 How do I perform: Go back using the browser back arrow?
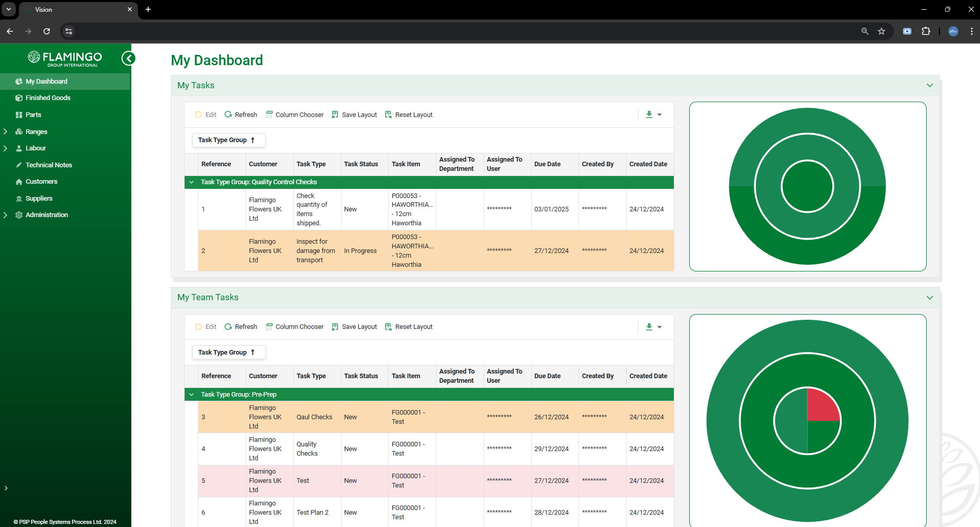(10, 31)
